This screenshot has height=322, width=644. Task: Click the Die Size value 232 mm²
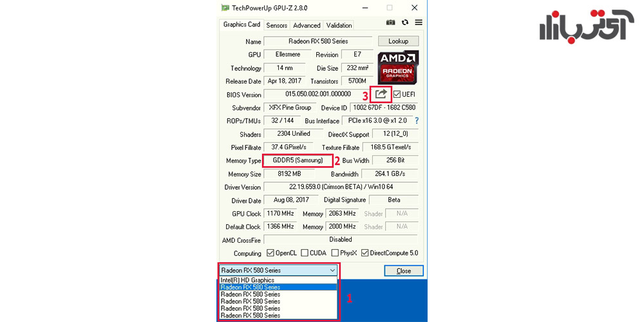tap(357, 68)
